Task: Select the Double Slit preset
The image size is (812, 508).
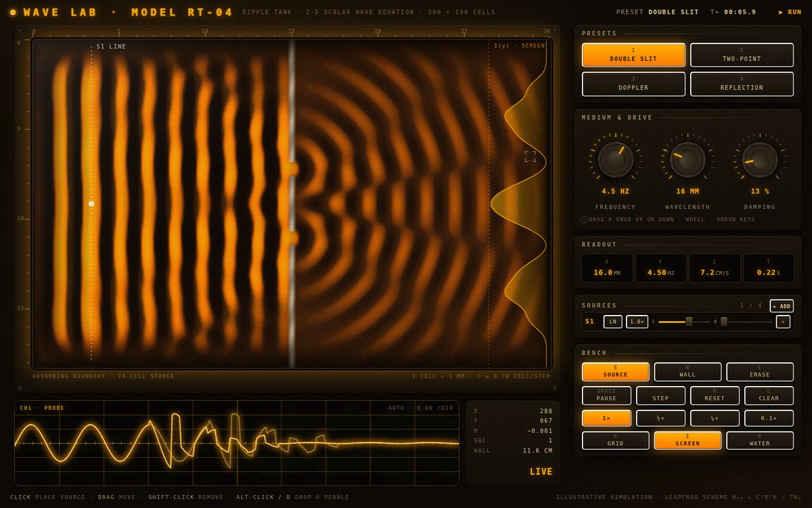Action: [633, 55]
